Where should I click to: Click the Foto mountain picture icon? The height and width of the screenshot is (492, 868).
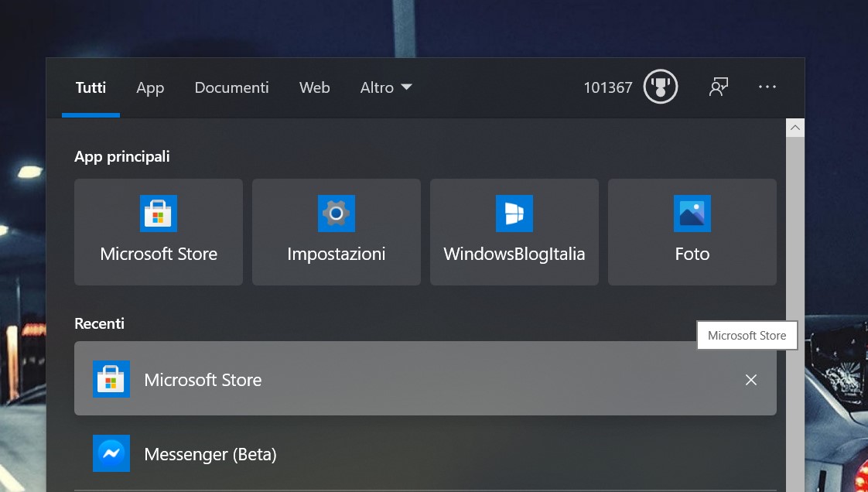(x=692, y=213)
